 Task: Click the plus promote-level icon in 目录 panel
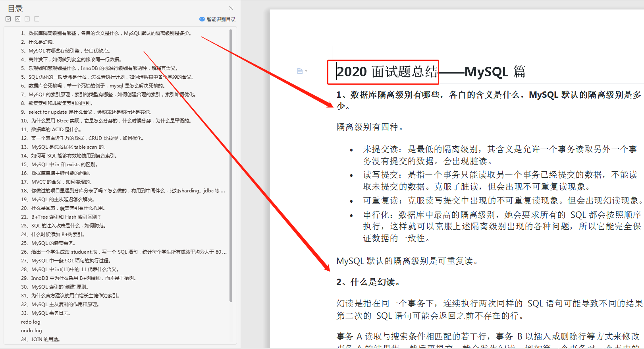(27, 19)
